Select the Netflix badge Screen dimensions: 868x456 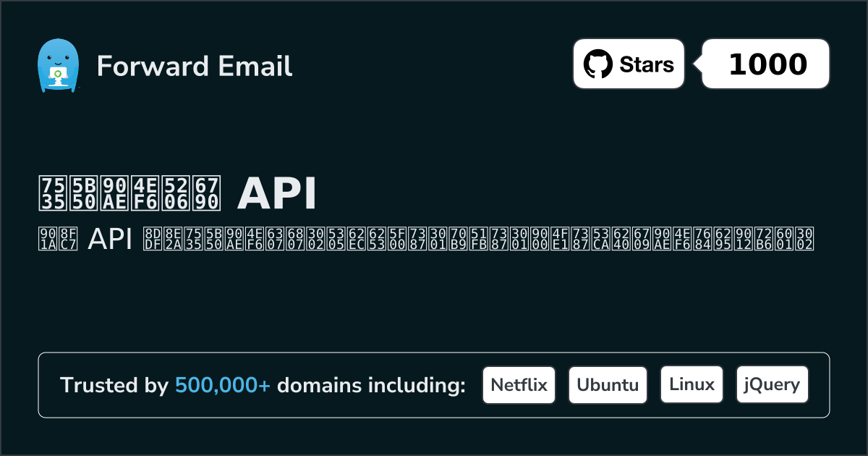[x=519, y=385]
